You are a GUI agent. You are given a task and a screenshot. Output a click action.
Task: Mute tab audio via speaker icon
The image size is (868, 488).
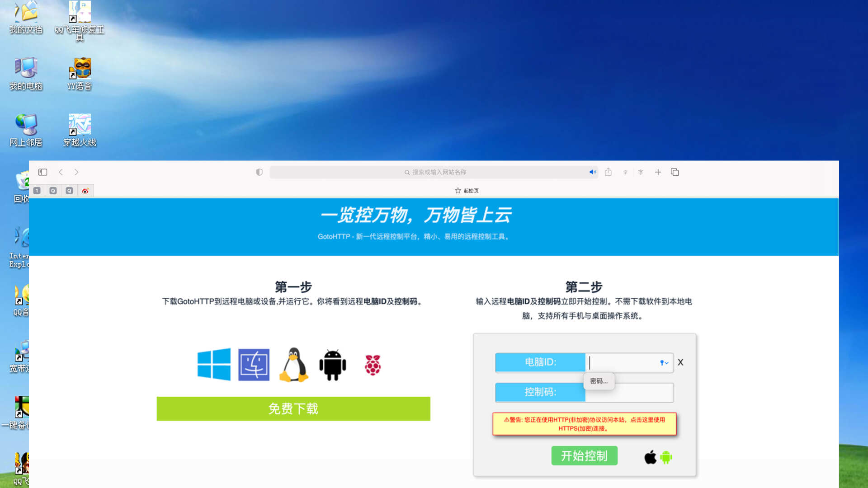(592, 172)
